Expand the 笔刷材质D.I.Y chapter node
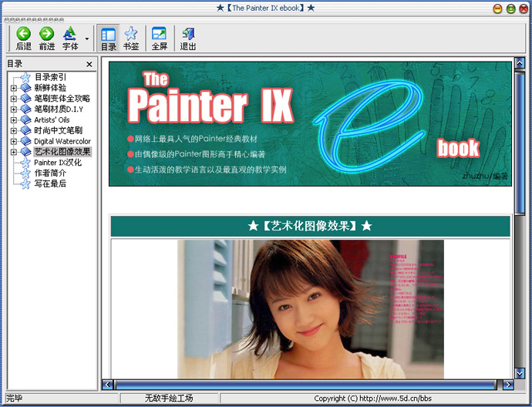This screenshot has height=407, width=532. pyautogui.click(x=13, y=109)
